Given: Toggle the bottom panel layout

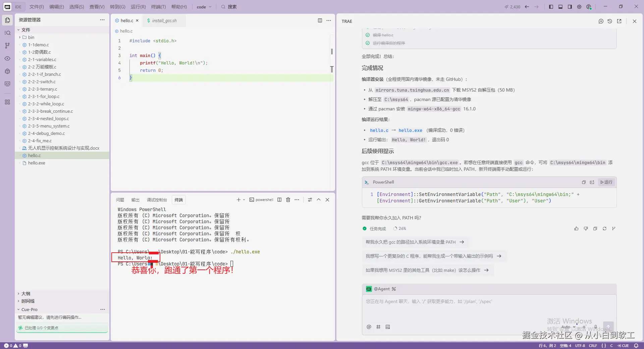Looking at the screenshot, I should (560, 7).
